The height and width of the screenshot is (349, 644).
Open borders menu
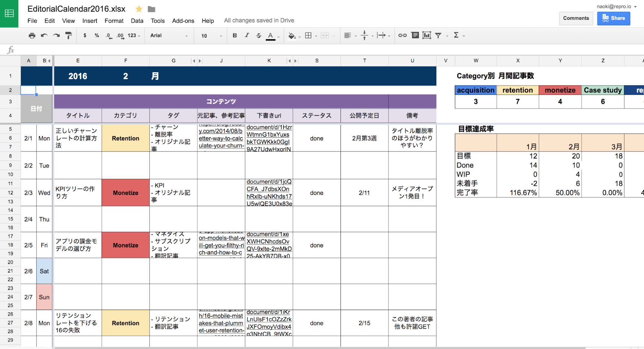308,35
